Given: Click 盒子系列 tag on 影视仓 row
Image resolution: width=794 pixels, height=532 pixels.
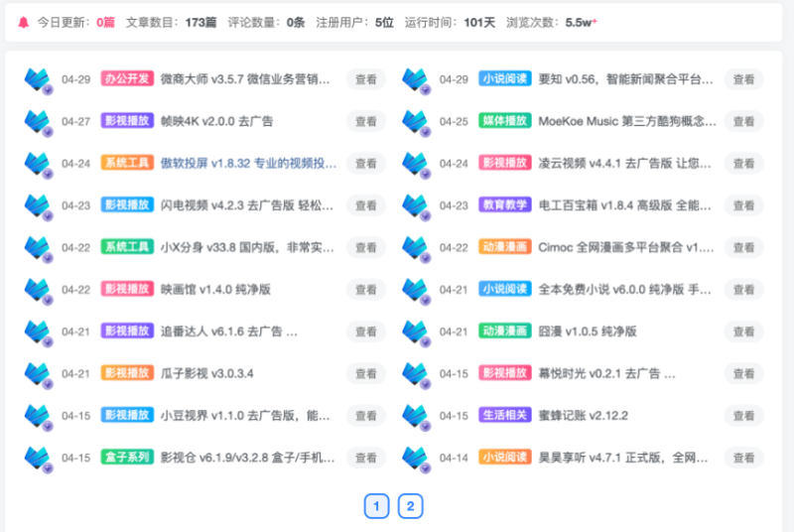Looking at the screenshot, I should (127, 458).
